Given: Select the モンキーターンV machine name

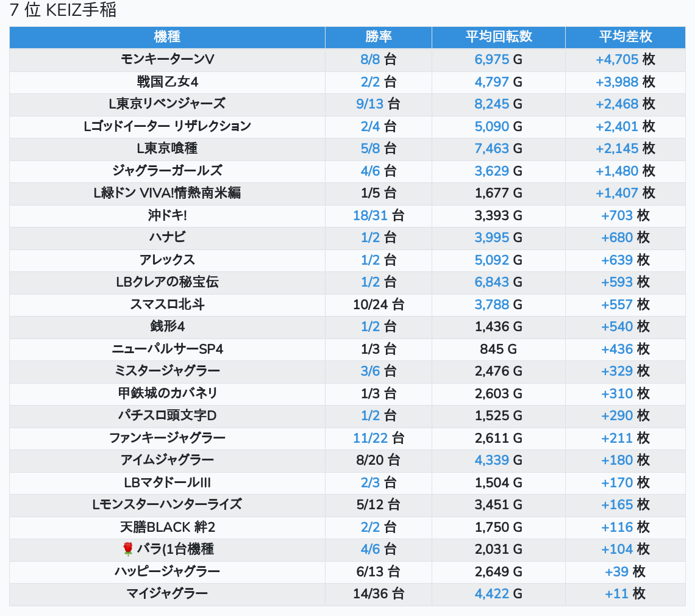Looking at the screenshot, I should pos(167,59).
